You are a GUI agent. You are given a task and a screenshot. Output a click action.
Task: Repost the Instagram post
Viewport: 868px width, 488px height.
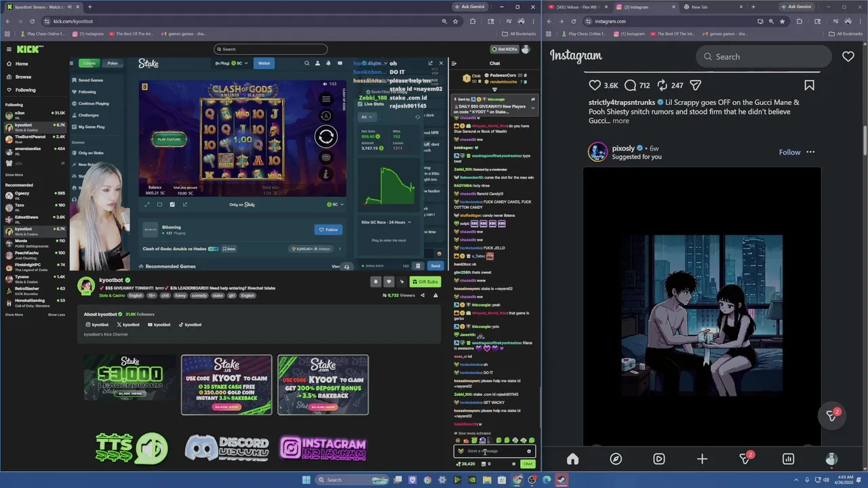[663, 85]
